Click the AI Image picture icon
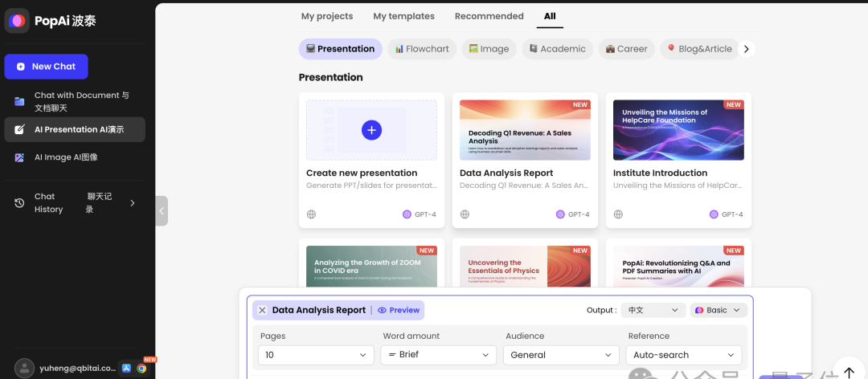Viewport: 868px width, 379px height. 19,157
